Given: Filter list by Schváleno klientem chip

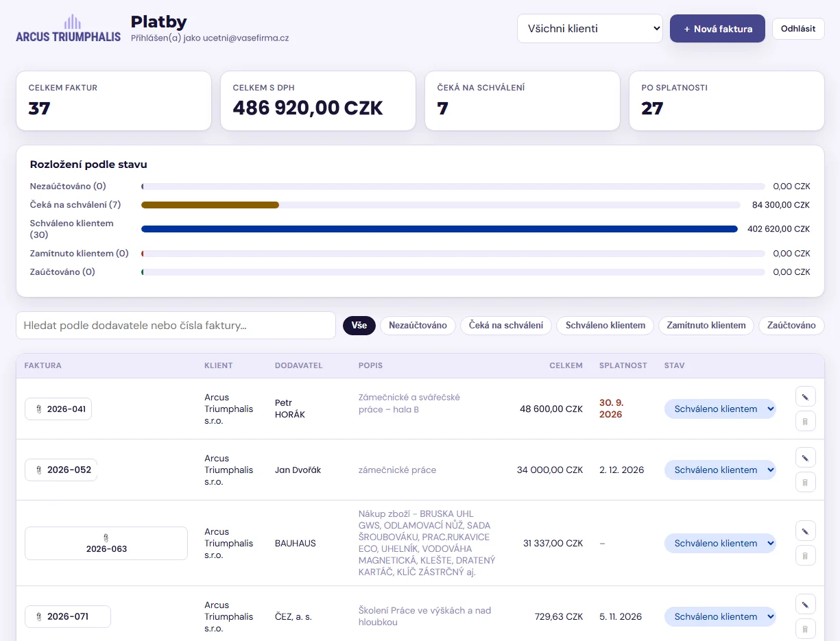Looking at the screenshot, I should click(x=605, y=326).
